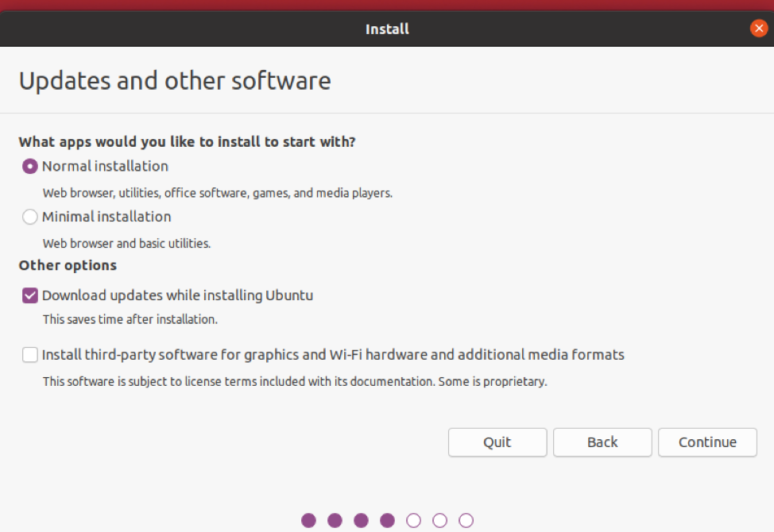This screenshot has width=774, height=532.
Task: Click the third-party software option label text
Action: tap(333, 355)
